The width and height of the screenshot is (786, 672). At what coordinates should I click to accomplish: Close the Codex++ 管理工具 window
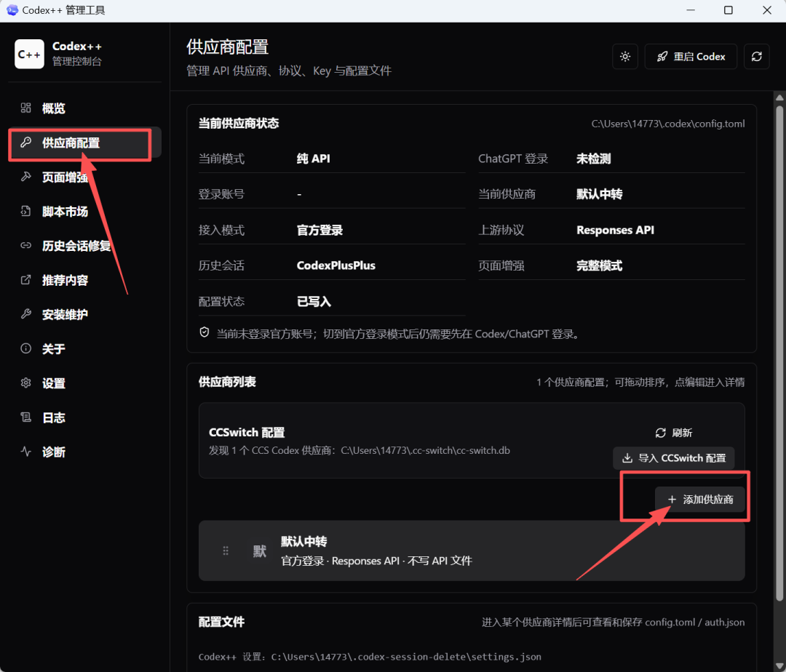tap(767, 10)
